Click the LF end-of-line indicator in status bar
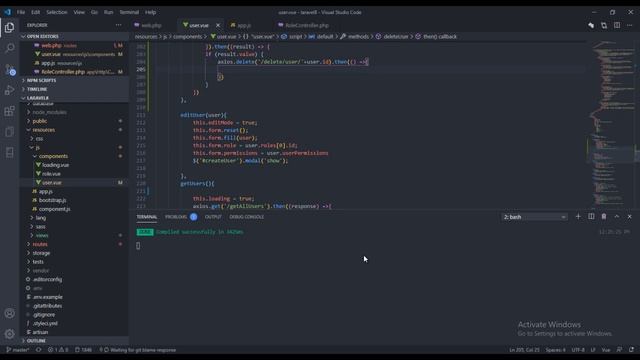640x360 pixels. [593, 350]
